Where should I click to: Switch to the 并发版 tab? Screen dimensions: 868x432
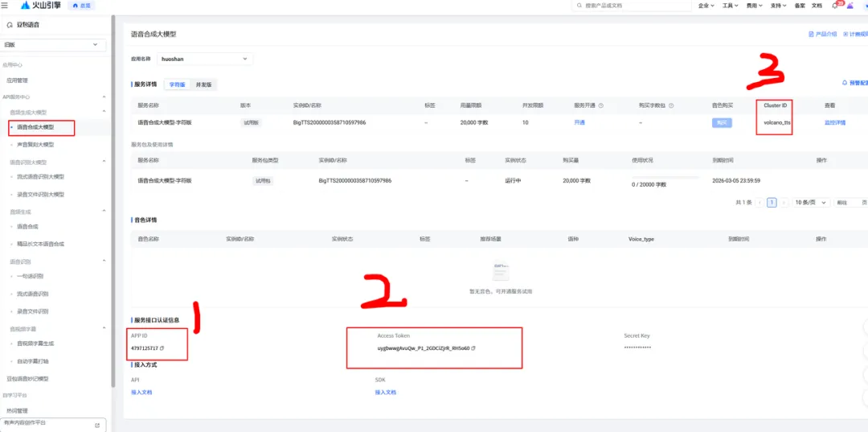point(202,84)
